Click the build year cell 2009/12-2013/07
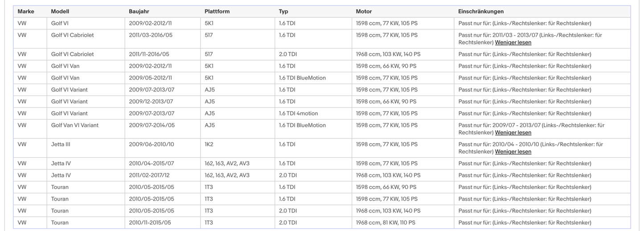The width and height of the screenshot is (644, 231). (x=152, y=102)
